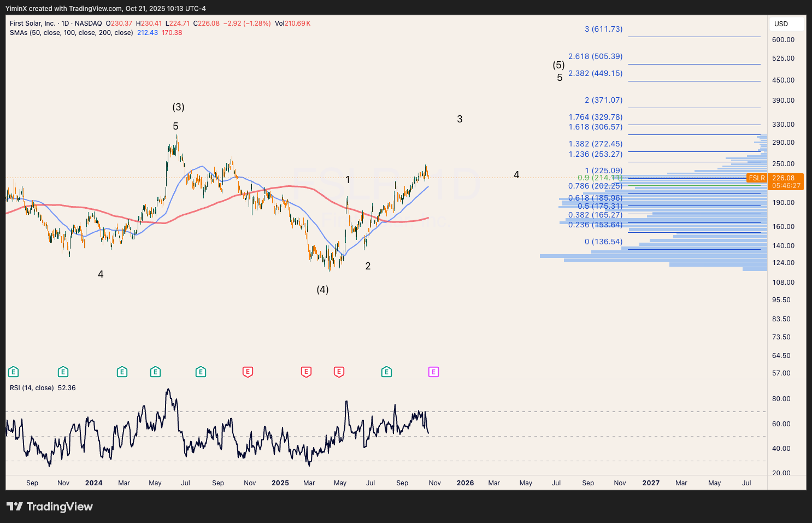Select the 2 (371.07) Fibonacci label
Image resolution: width=812 pixels, height=523 pixels.
click(604, 100)
